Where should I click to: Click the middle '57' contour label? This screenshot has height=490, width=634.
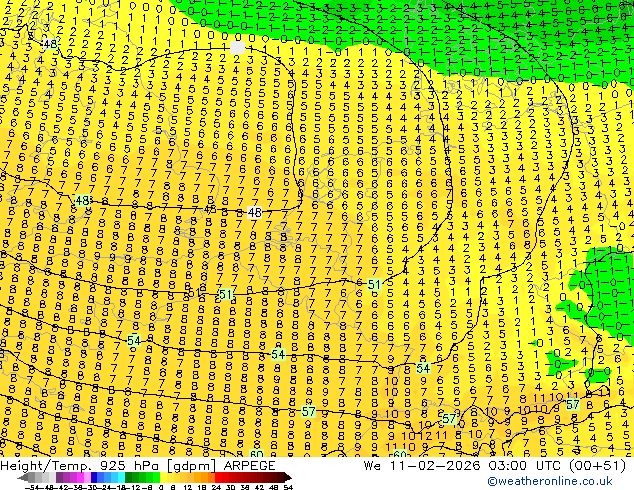[x=449, y=418]
